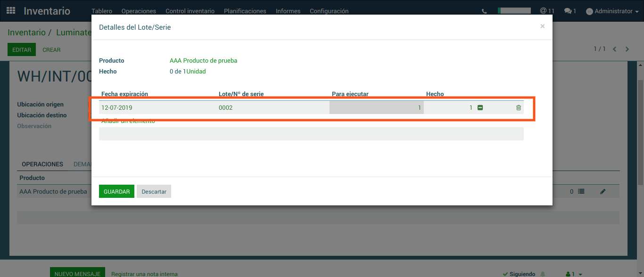The width and height of the screenshot is (644, 277).
Task: Open the lot list icon for product
Action: tap(581, 192)
